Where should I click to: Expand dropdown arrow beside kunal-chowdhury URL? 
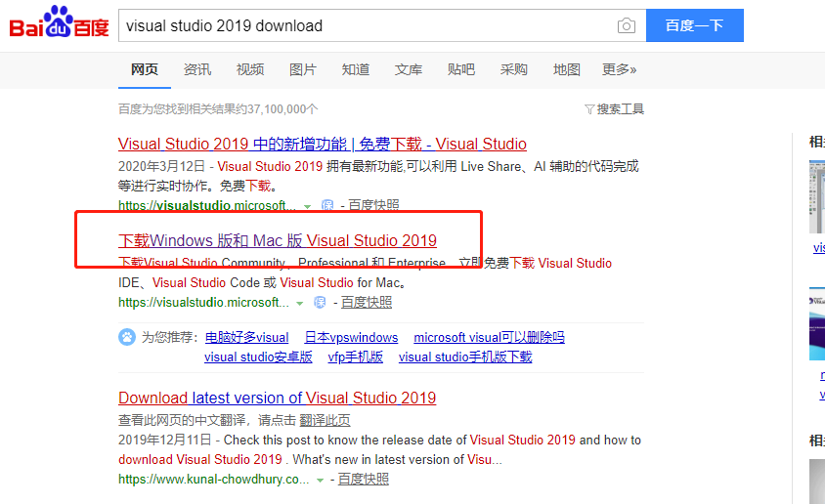click(x=320, y=481)
